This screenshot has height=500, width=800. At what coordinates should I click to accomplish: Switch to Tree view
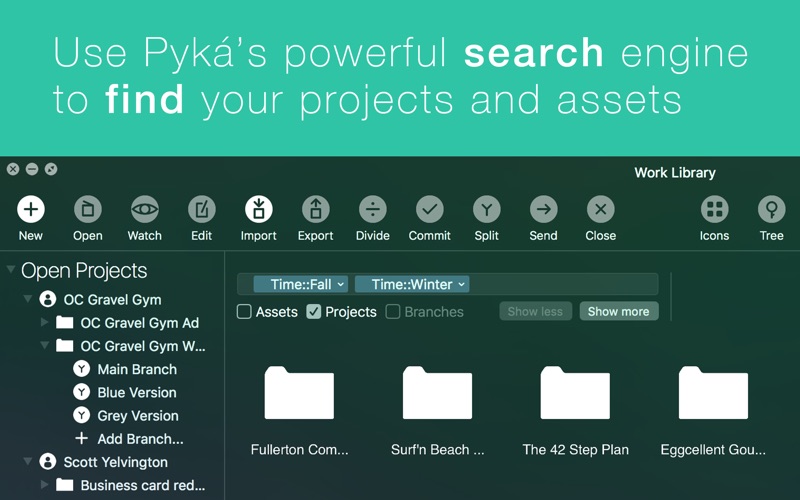point(771,209)
